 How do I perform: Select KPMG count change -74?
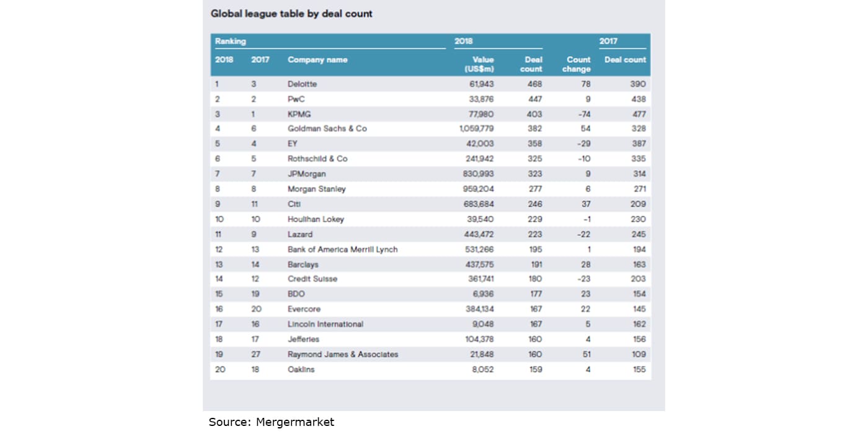(584, 114)
